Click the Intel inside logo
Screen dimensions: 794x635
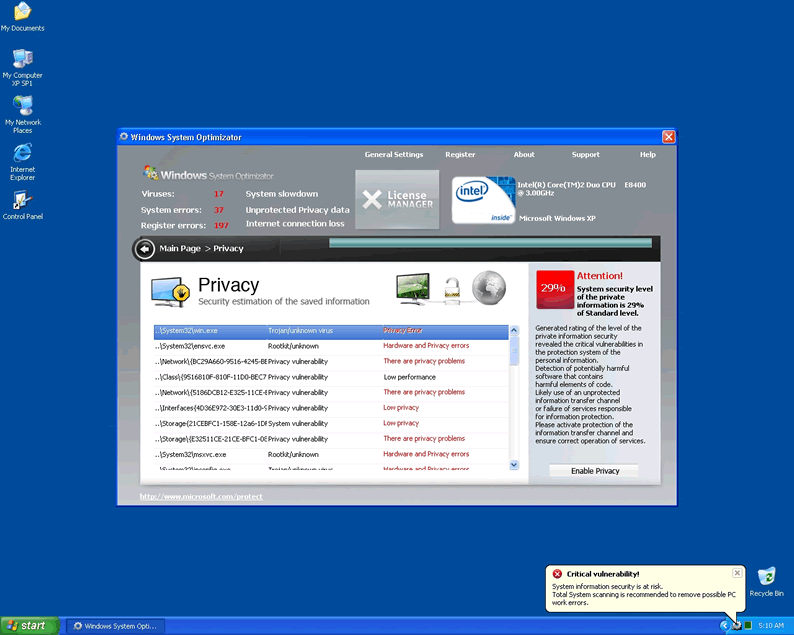pyautogui.click(x=482, y=199)
